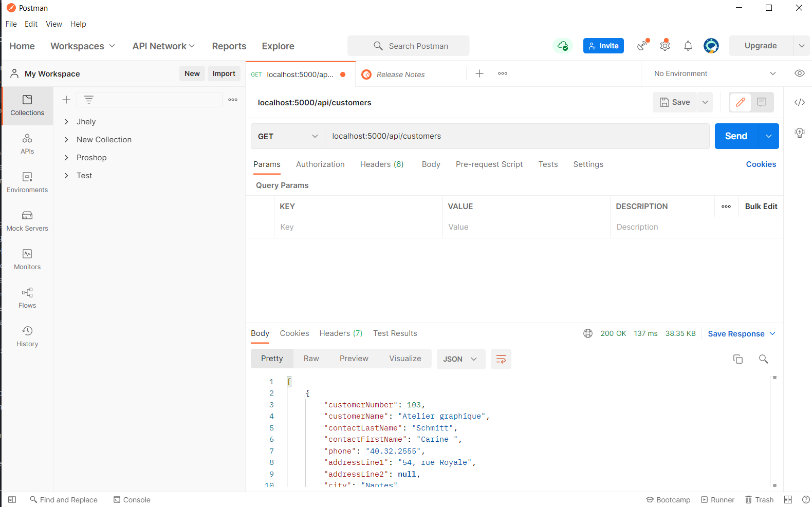Select the Raw response view

click(x=311, y=359)
